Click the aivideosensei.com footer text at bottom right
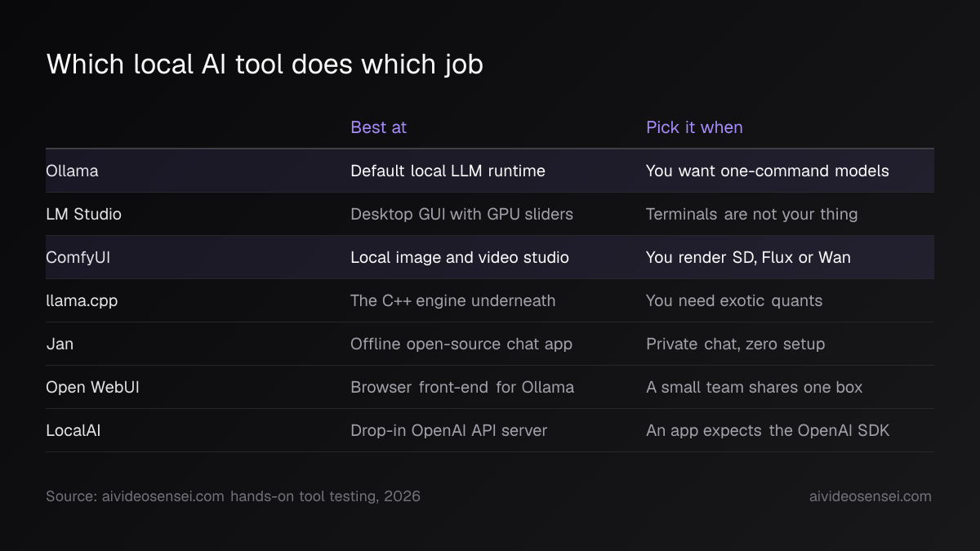 coord(870,496)
